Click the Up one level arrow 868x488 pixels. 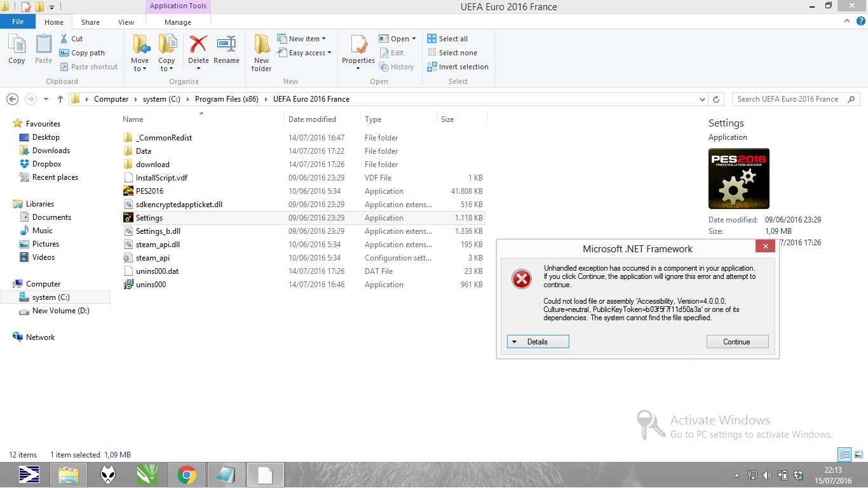[x=60, y=99]
